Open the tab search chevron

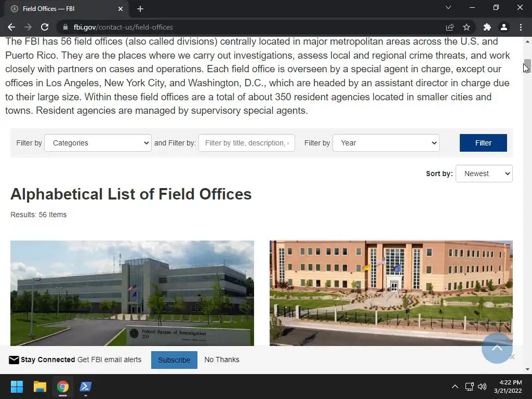point(448,7)
